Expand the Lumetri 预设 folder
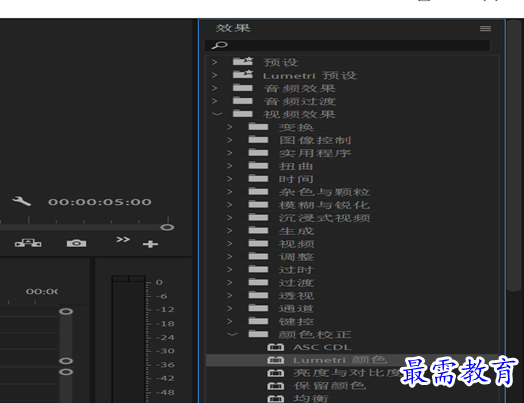 point(215,75)
